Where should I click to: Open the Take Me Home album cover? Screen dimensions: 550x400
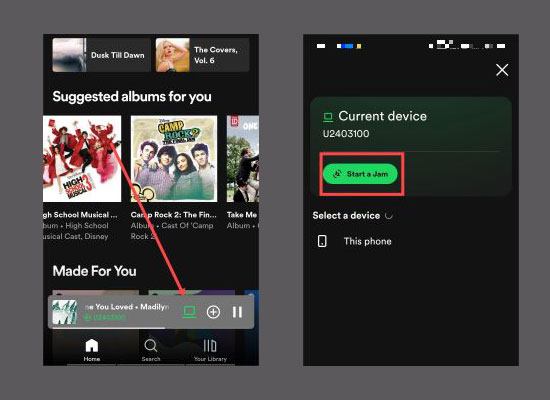tap(243, 159)
